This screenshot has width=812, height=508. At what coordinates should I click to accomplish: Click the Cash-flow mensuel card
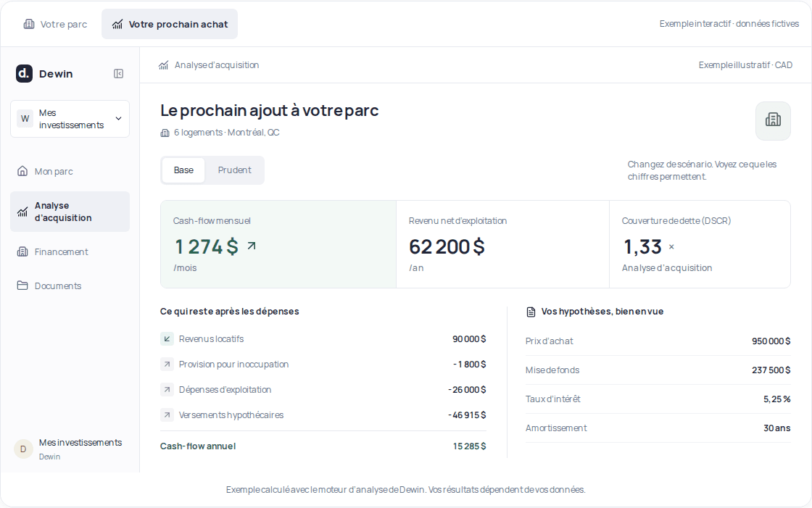(278, 244)
